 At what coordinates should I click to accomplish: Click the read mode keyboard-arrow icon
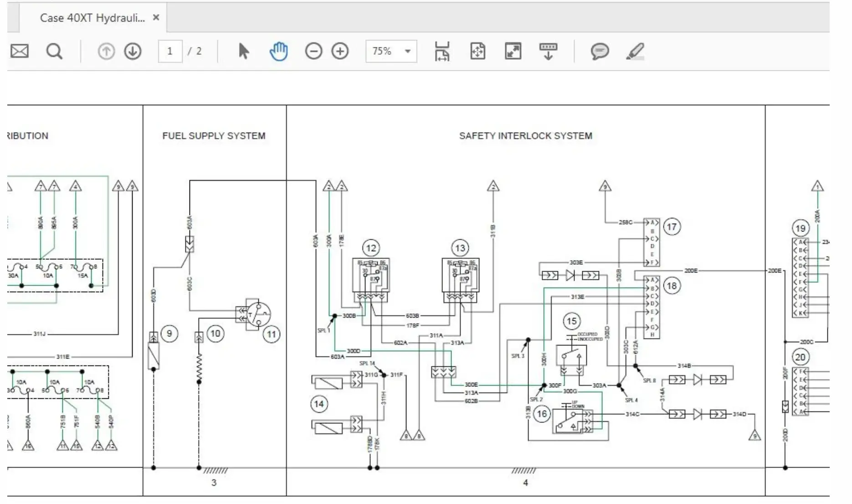(x=548, y=51)
